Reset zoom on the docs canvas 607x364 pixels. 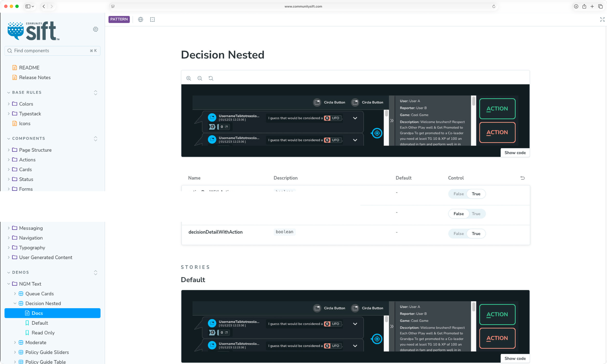point(211,78)
